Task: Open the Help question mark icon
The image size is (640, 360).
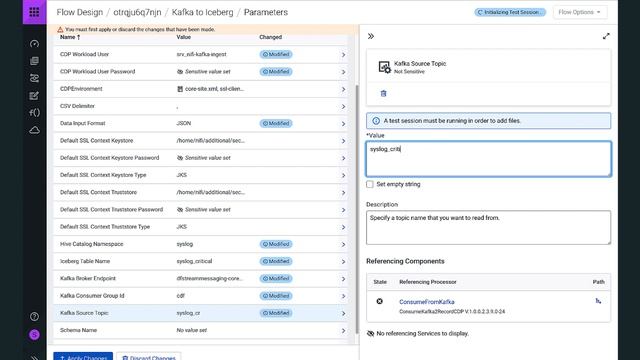Action: coord(34,317)
